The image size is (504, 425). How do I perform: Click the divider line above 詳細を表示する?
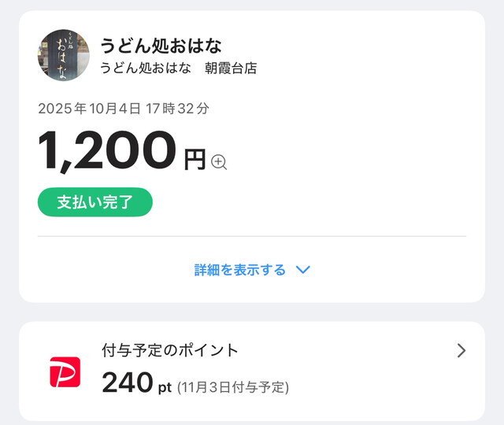(x=252, y=236)
